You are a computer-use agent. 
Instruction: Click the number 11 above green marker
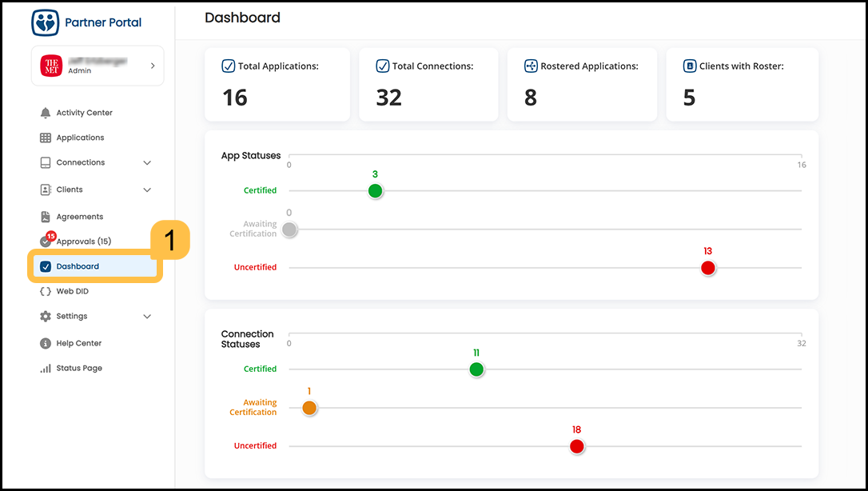(476, 353)
